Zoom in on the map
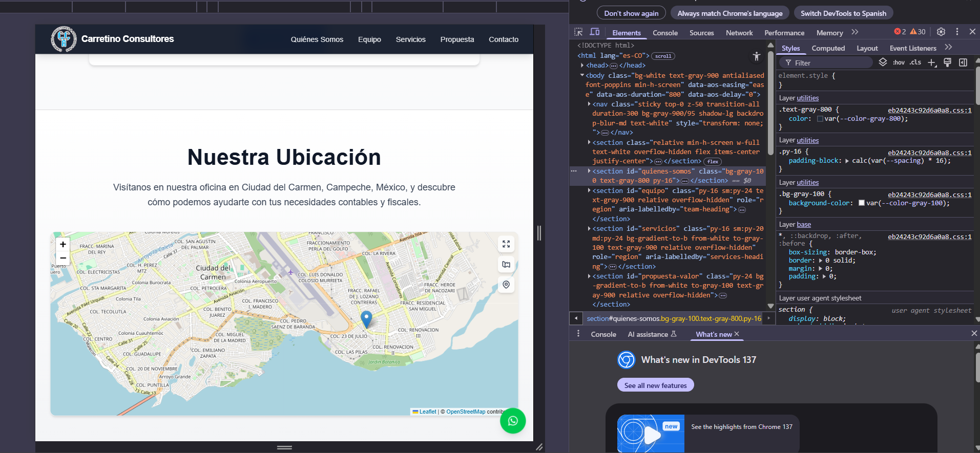This screenshot has height=453, width=980. pyautogui.click(x=63, y=245)
